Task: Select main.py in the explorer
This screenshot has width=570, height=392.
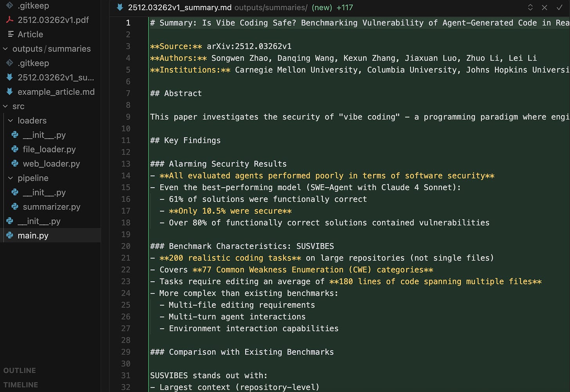Action: 33,235
